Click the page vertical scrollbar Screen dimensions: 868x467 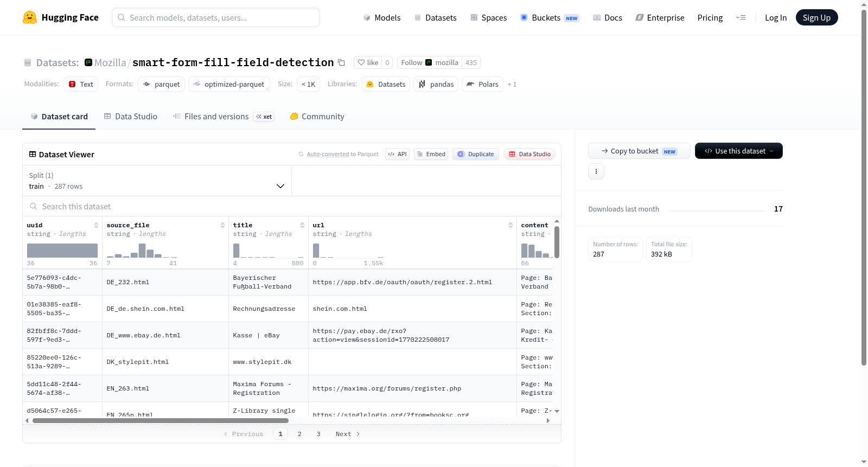[x=864, y=187]
